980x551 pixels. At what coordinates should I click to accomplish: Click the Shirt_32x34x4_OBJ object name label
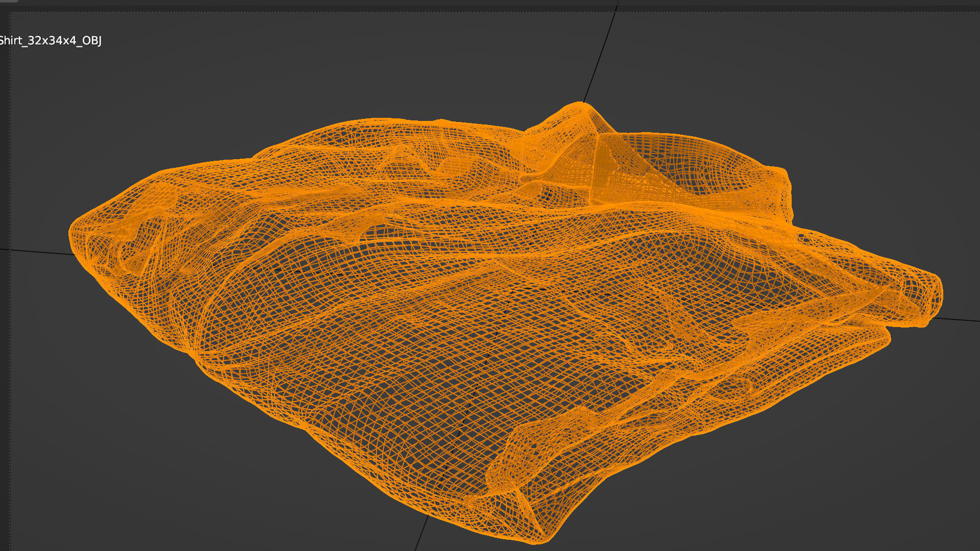tap(50, 41)
